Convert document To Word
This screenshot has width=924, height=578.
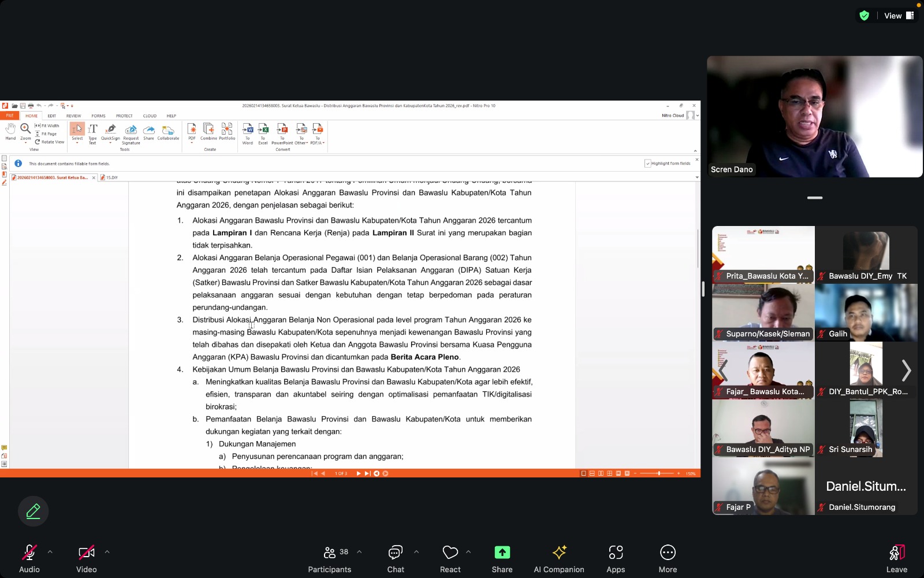[248, 134]
